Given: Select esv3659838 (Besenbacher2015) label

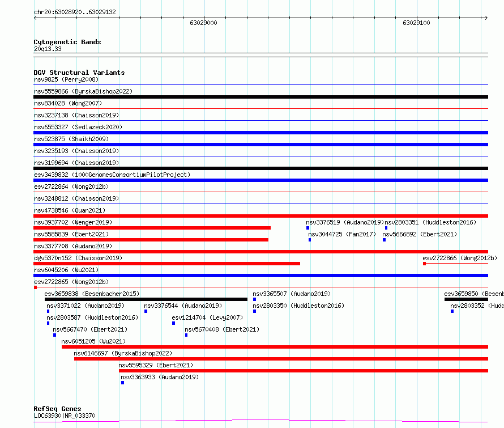Looking at the screenshot, I should point(92,294).
